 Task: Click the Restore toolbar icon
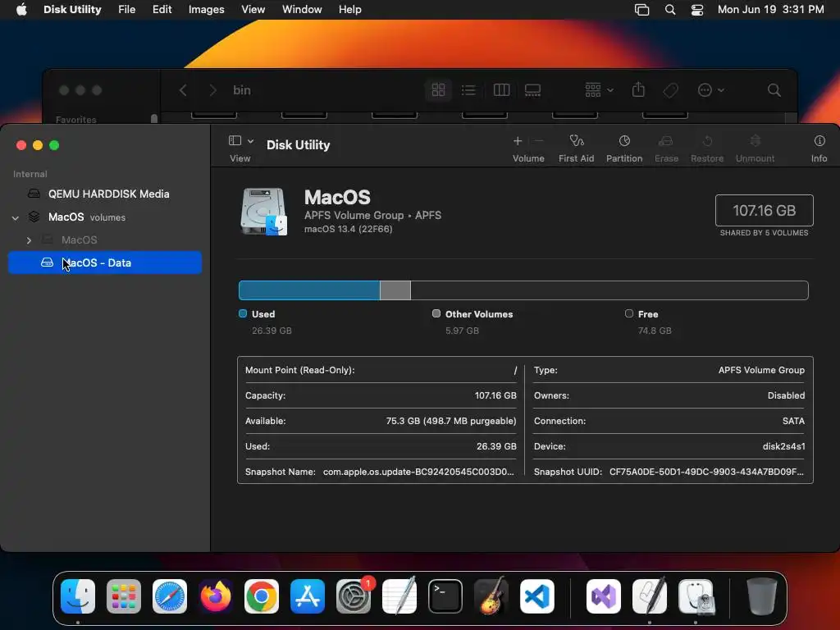coord(707,141)
